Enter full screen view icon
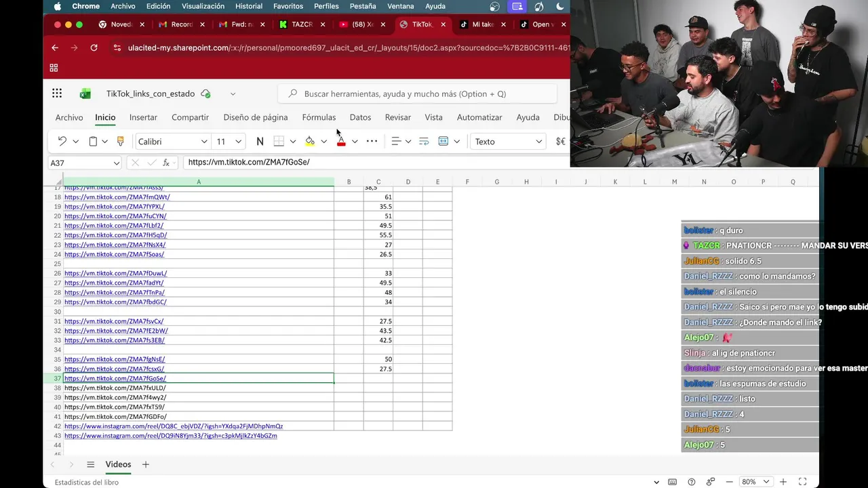Image resolution: width=868 pixels, height=488 pixels. click(x=802, y=482)
